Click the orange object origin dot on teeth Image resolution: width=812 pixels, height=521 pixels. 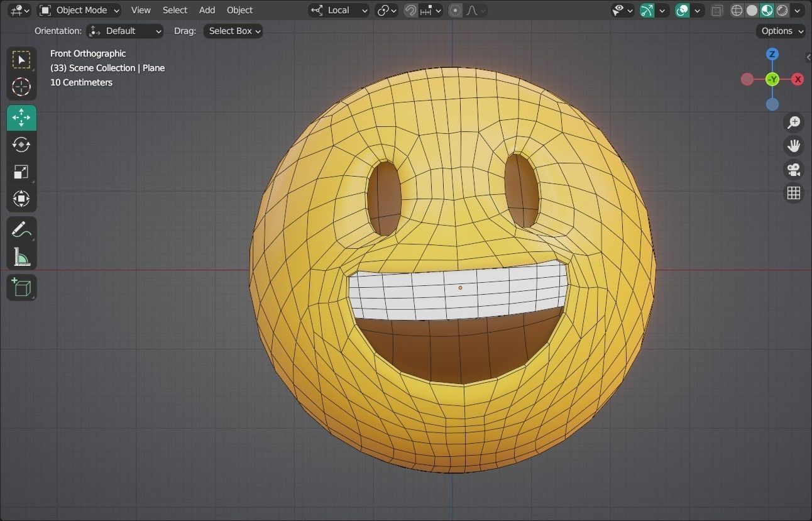point(460,288)
